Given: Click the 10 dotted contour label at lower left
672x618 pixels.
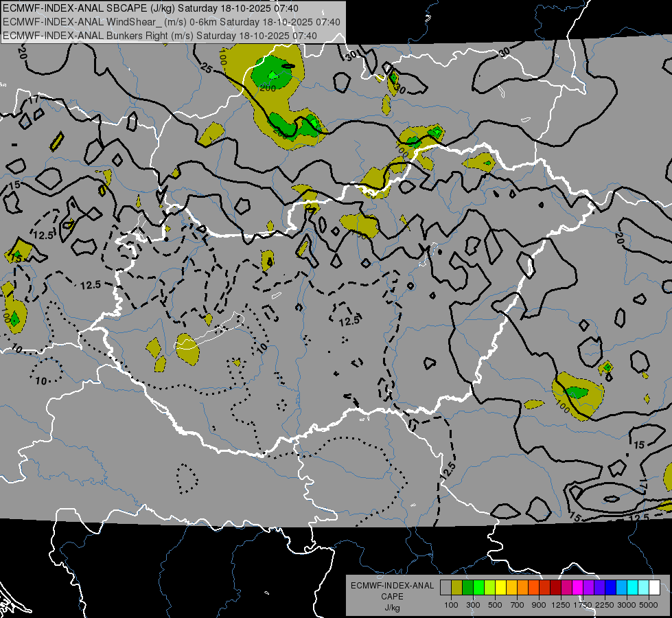Looking at the screenshot, I should point(41,381).
